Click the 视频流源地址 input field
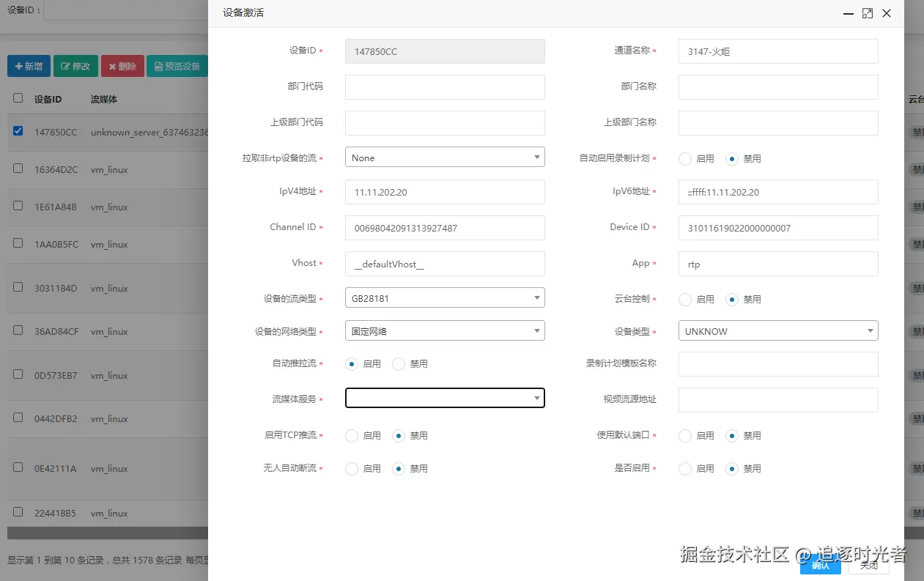Image resolution: width=924 pixels, height=581 pixels. (x=778, y=400)
